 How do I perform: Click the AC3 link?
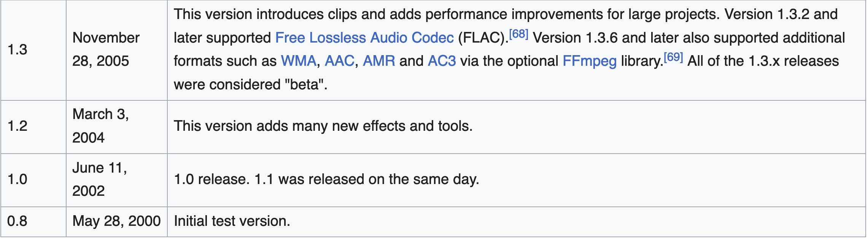click(x=442, y=61)
